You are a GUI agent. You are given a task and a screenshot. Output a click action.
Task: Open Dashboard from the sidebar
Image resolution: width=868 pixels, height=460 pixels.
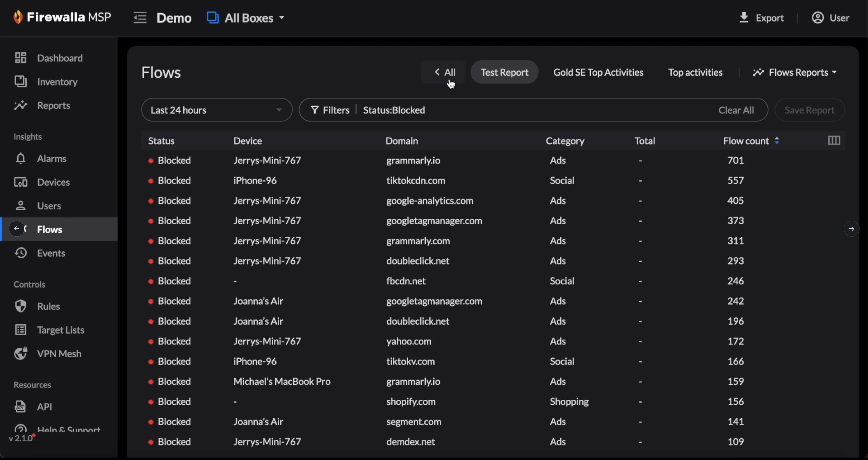[59, 58]
